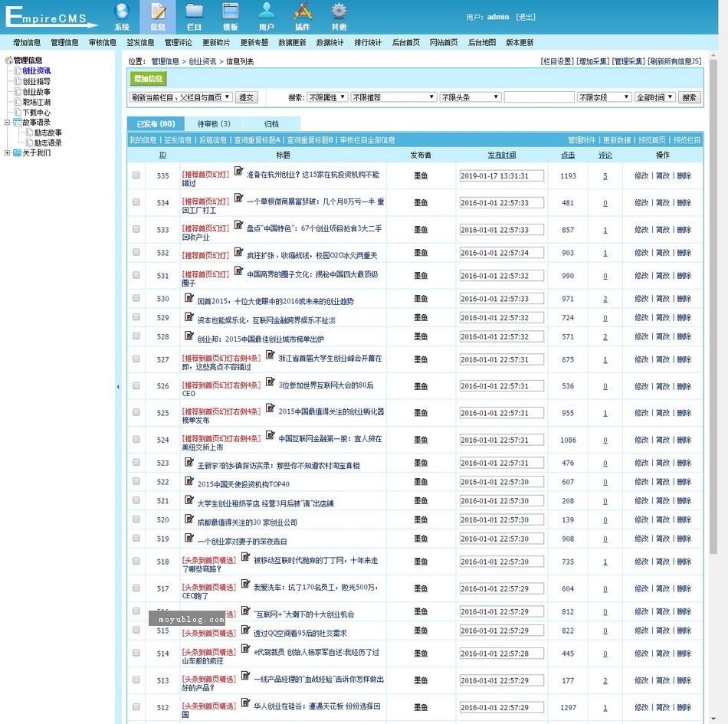Open the 系统 (System) icon in top navigation
The height and width of the screenshot is (724, 728).
[x=122, y=15]
